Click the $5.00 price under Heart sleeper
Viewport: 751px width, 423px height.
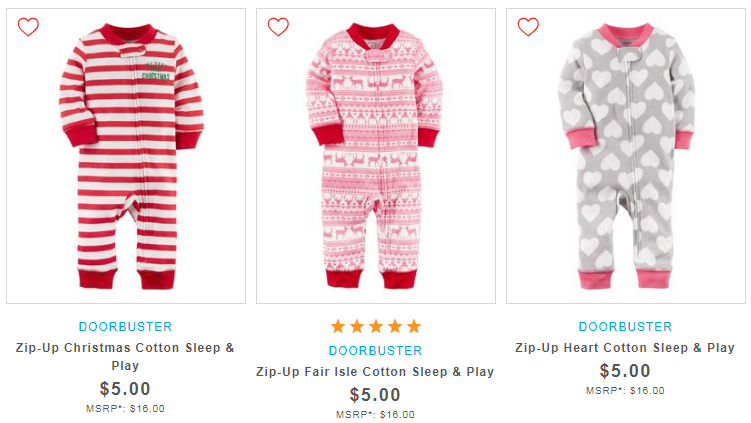[625, 371]
